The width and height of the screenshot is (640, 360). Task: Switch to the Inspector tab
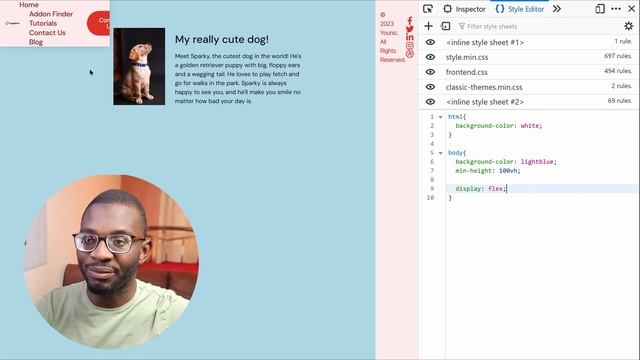(464, 9)
